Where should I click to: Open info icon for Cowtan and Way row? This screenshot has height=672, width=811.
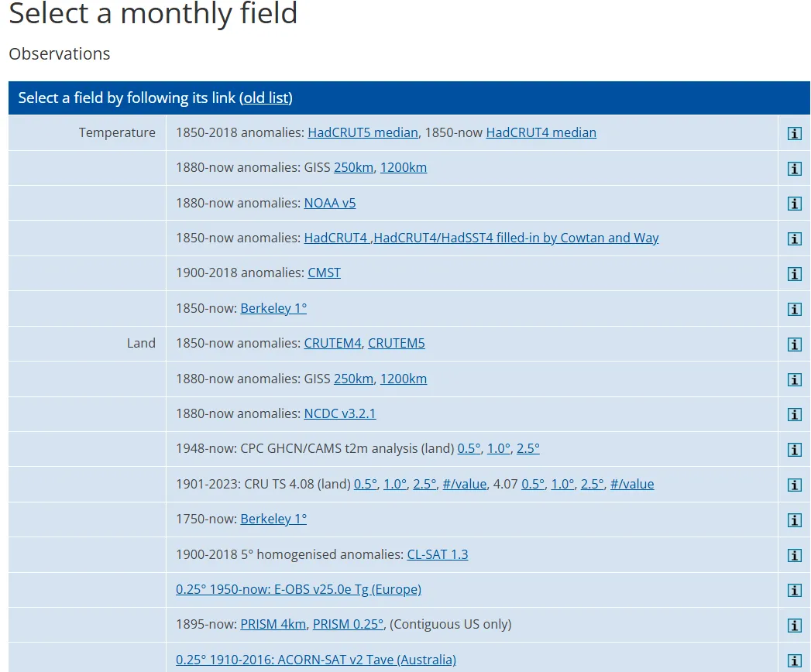tap(795, 238)
